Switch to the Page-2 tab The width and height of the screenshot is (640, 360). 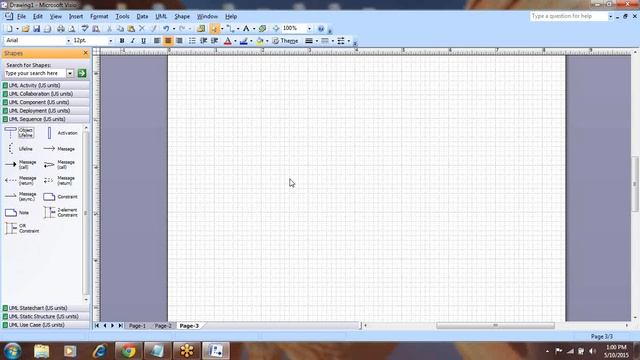coord(163,326)
